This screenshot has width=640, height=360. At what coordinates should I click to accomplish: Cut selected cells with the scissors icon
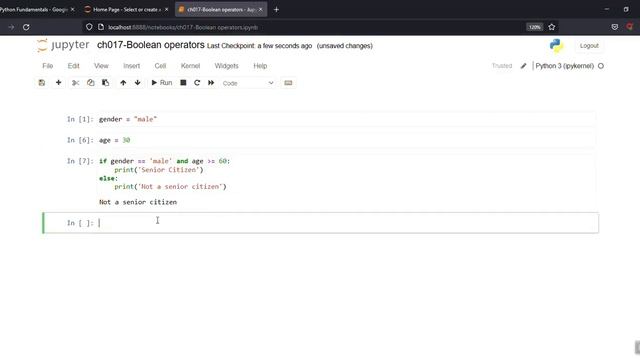pyautogui.click(x=76, y=83)
